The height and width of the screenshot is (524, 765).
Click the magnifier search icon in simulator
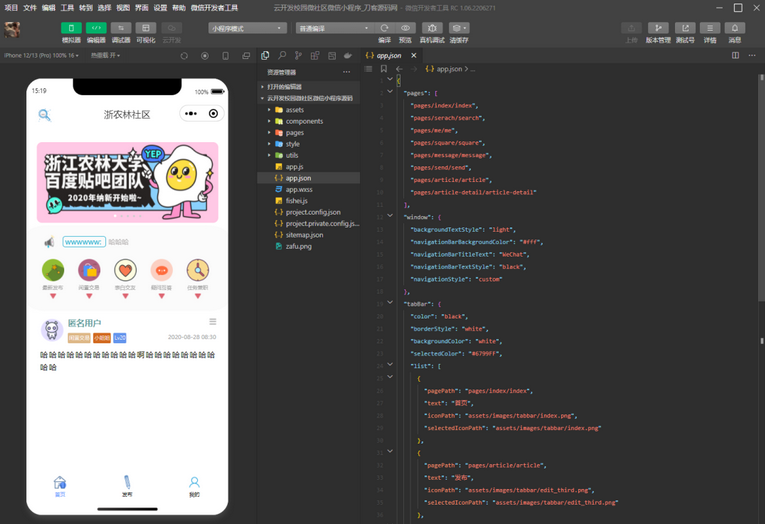click(44, 114)
